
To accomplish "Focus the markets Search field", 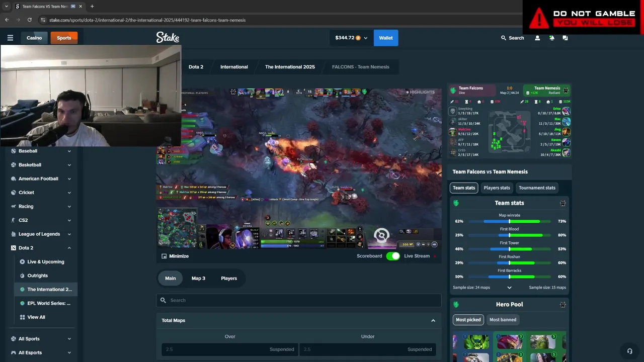I will coord(299,300).
